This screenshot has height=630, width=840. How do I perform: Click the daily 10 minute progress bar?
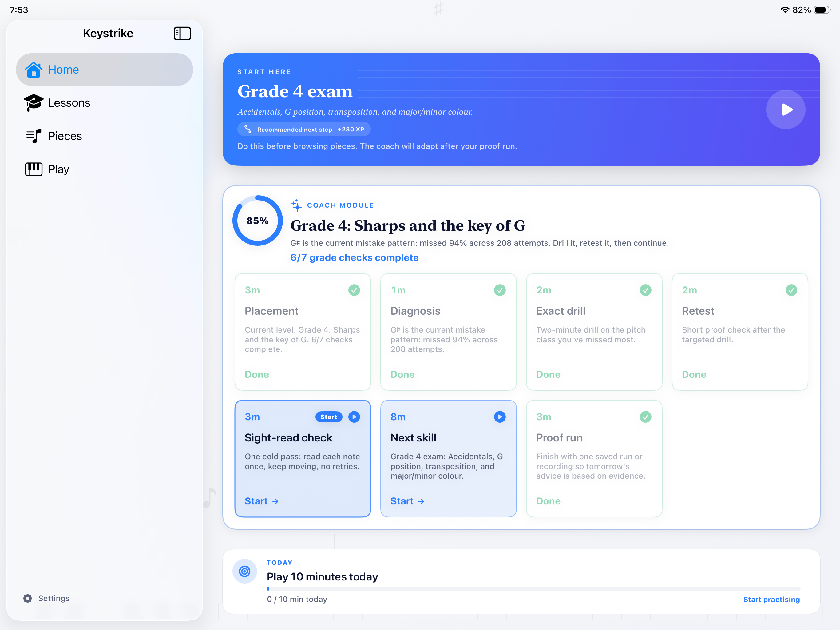[533, 588]
